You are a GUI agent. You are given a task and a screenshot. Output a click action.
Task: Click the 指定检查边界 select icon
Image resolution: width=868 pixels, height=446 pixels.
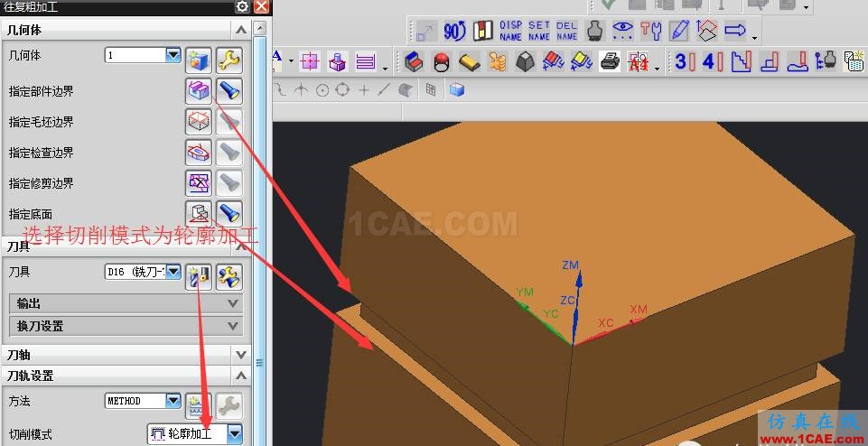tap(198, 153)
